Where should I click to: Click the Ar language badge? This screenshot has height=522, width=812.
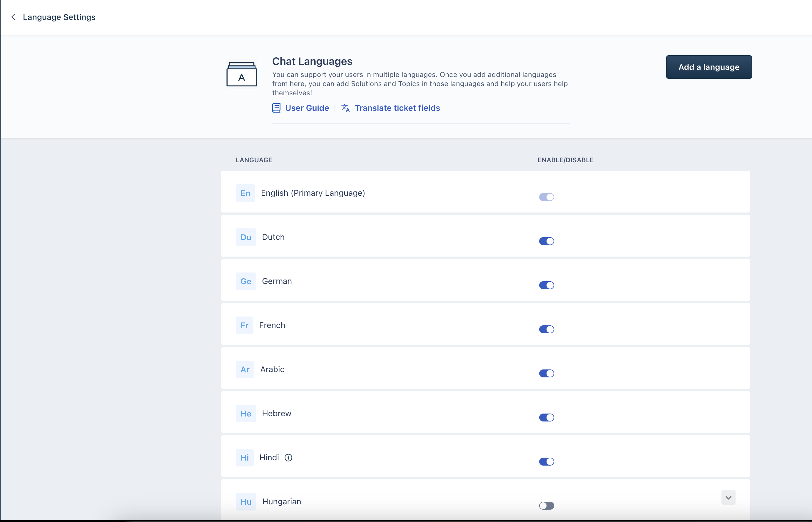point(245,369)
